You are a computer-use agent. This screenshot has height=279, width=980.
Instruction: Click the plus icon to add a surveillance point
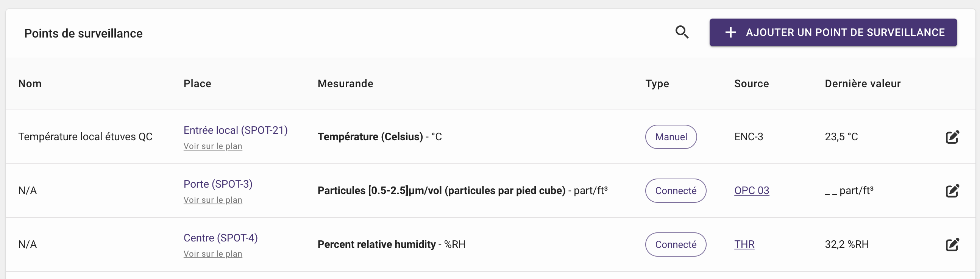click(730, 32)
